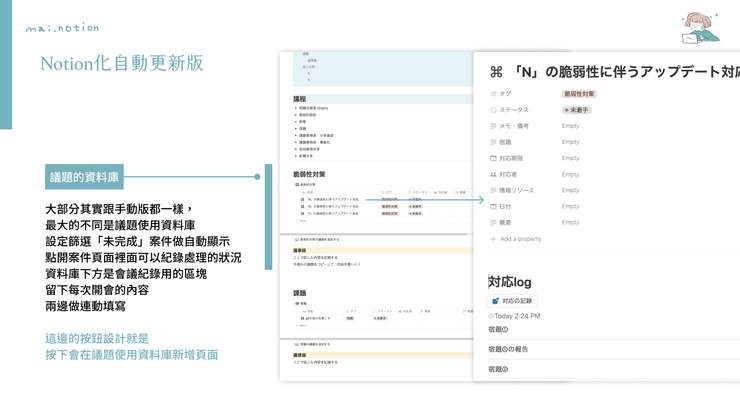Select the 課題 database view tab

coord(303,303)
